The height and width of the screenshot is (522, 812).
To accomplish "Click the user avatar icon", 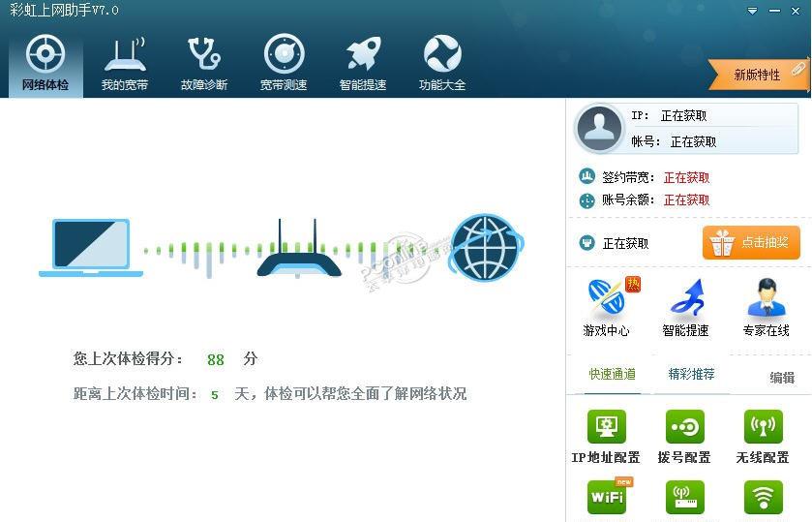I will [599, 128].
